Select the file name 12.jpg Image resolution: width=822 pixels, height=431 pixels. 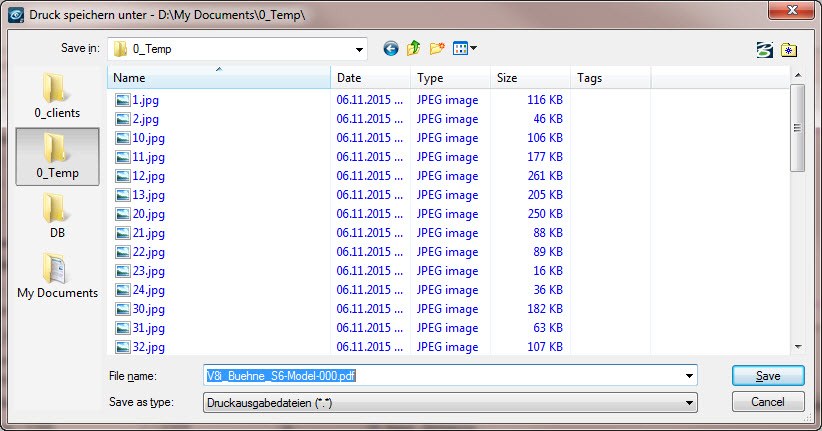click(148, 176)
